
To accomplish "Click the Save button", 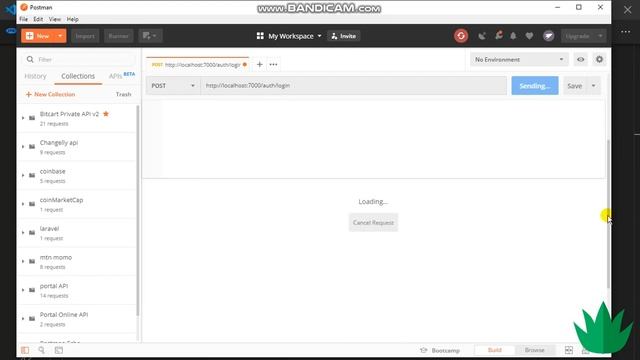I will 575,86.
